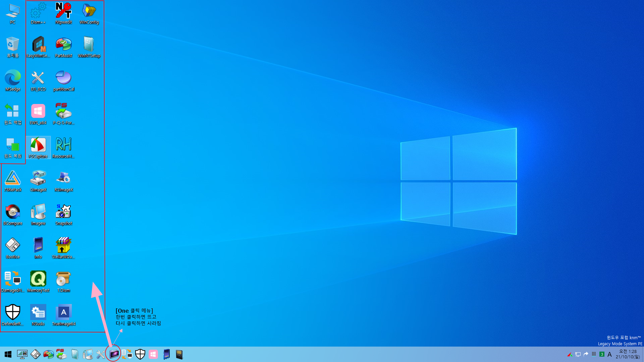644x362 pixels.
Task: Launch NSudo desktop icon
Action: [38, 315]
